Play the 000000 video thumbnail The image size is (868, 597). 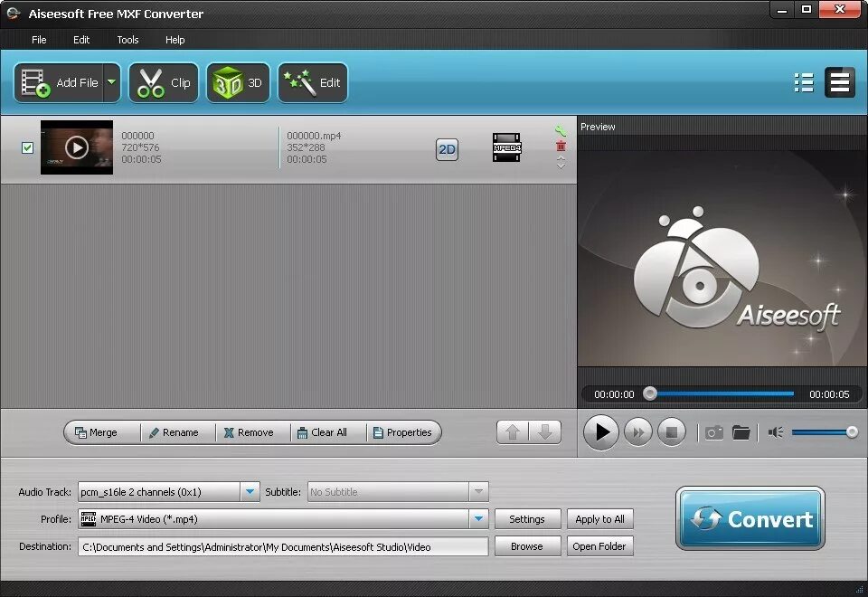77,147
